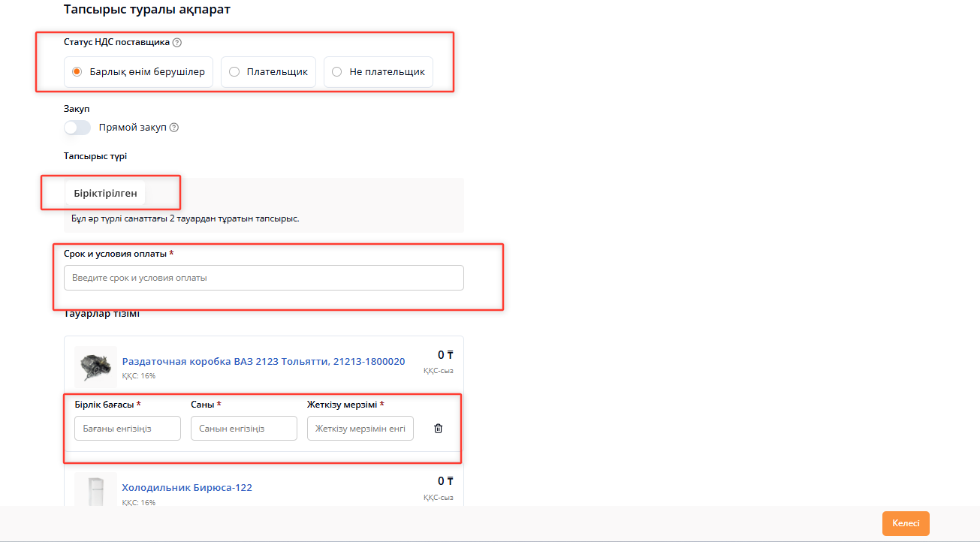
Task: Click the help icon beside Статус НДС поставщика
Action: [x=177, y=43]
